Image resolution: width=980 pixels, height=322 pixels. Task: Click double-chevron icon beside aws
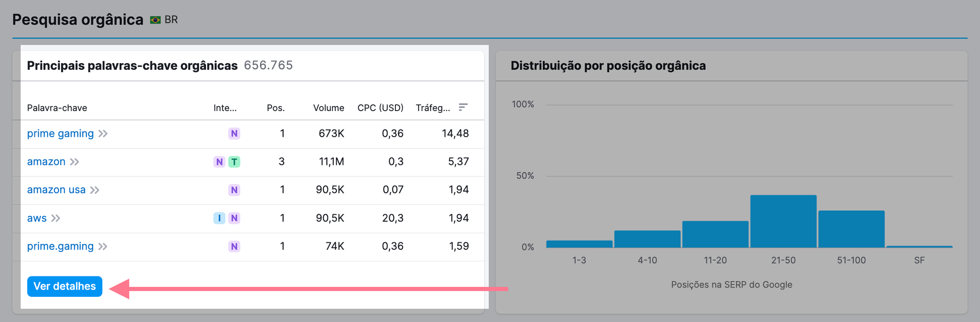(x=56, y=218)
